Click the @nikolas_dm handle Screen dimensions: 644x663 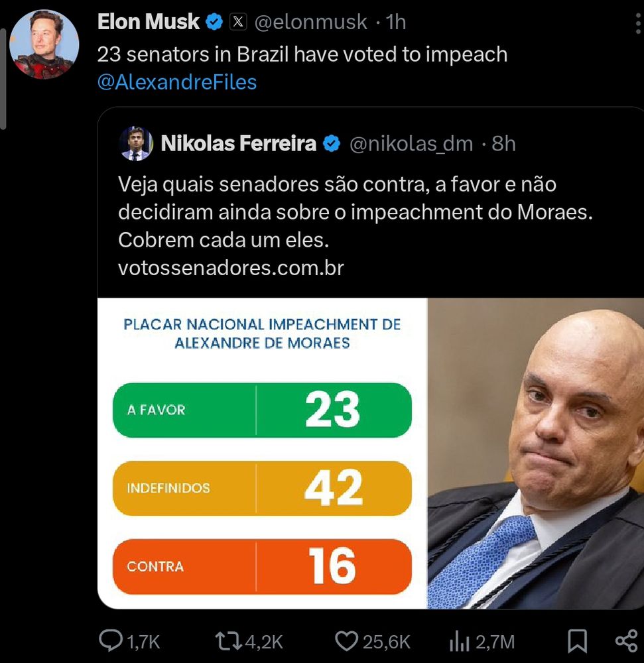point(411,143)
